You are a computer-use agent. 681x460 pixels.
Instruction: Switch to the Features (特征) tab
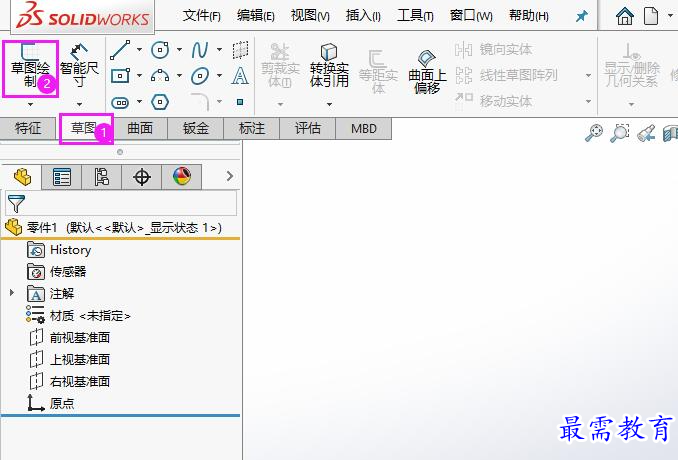pyautogui.click(x=28, y=128)
